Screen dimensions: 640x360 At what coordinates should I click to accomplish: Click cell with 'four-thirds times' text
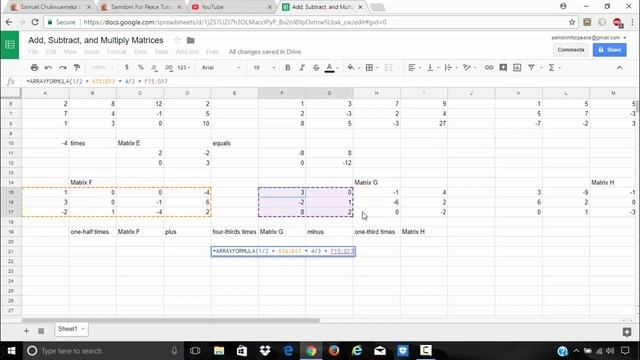235,231
